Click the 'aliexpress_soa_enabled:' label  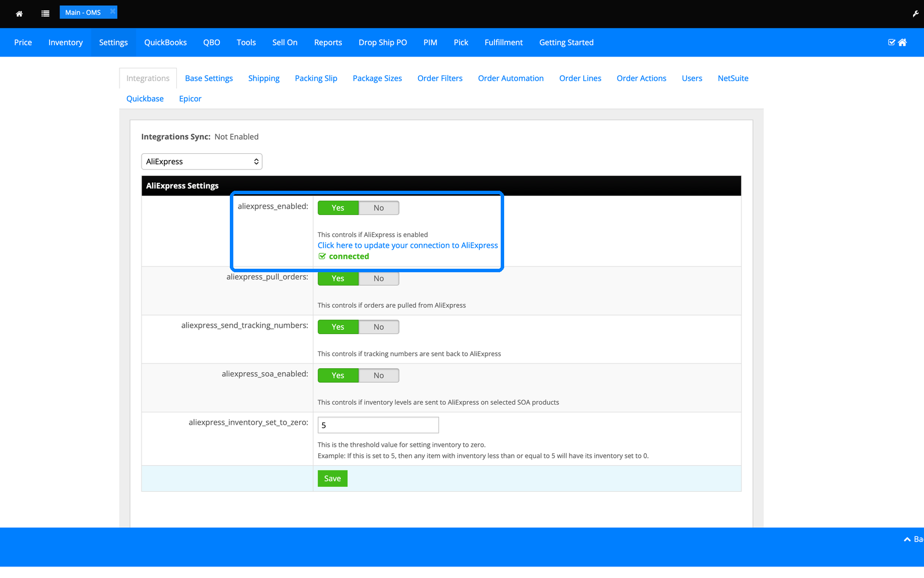click(x=265, y=374)
